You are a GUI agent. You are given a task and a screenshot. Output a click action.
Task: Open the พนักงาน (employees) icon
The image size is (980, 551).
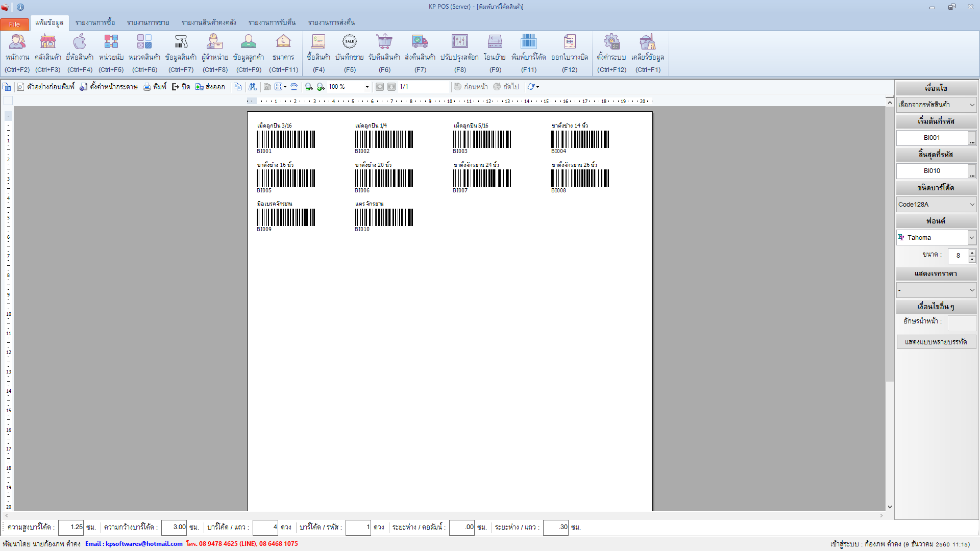(x=17, y=54)
